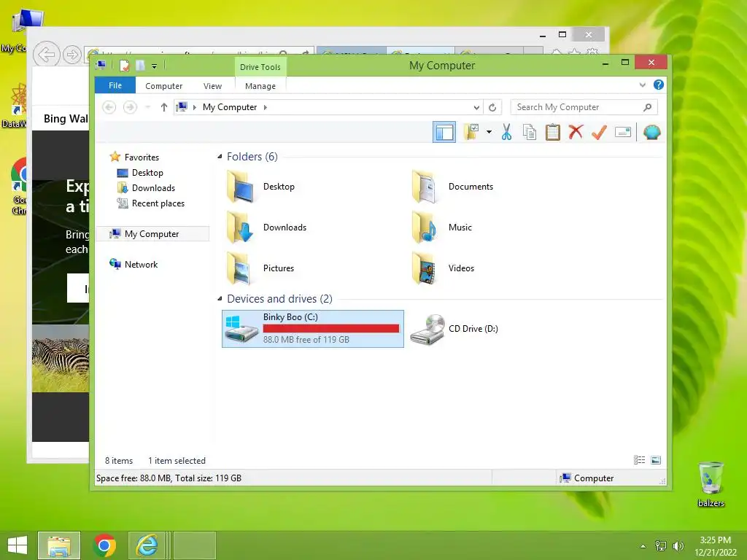Click the Computer label in bottom status bar
The height and width of the screenshot is (560, 747).
point(594,478)
